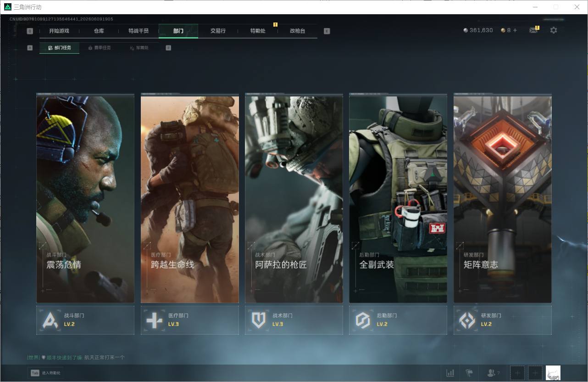The image size is (588, 382).
Task: Click the 全副武装 title text
Action: click(x=377, y=264)
